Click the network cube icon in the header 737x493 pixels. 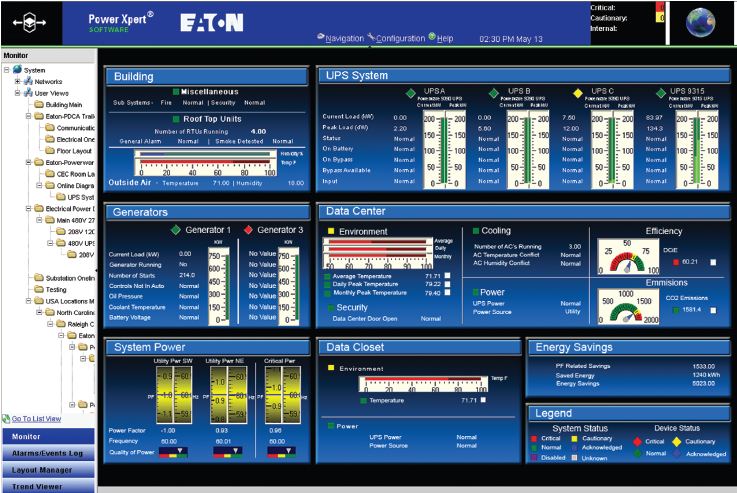[30, 22]
